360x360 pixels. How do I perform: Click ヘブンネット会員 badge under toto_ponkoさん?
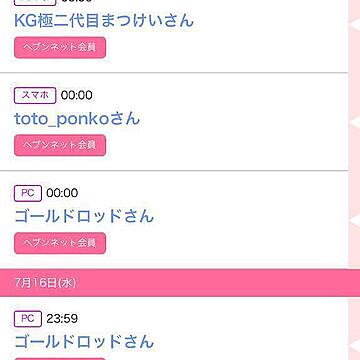point(60,145)
